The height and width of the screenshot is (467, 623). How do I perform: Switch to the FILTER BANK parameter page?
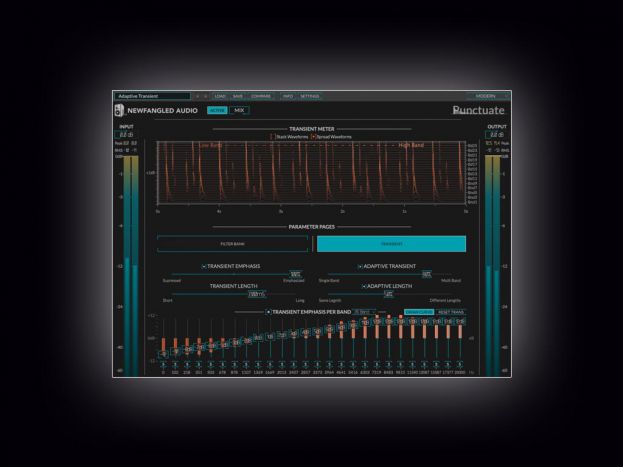point(232,244)
